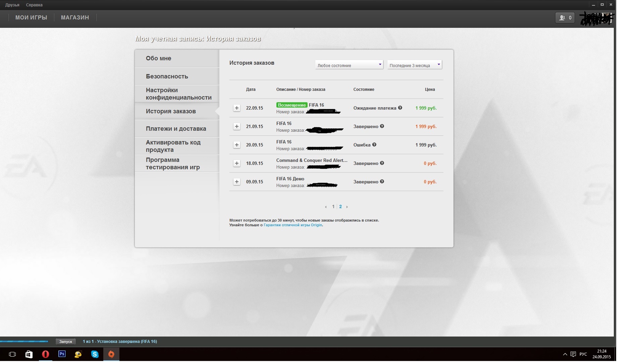Click the FIFA 16 Демо title
The width and height of the screenshot is (644, 362).
[290, 179]
